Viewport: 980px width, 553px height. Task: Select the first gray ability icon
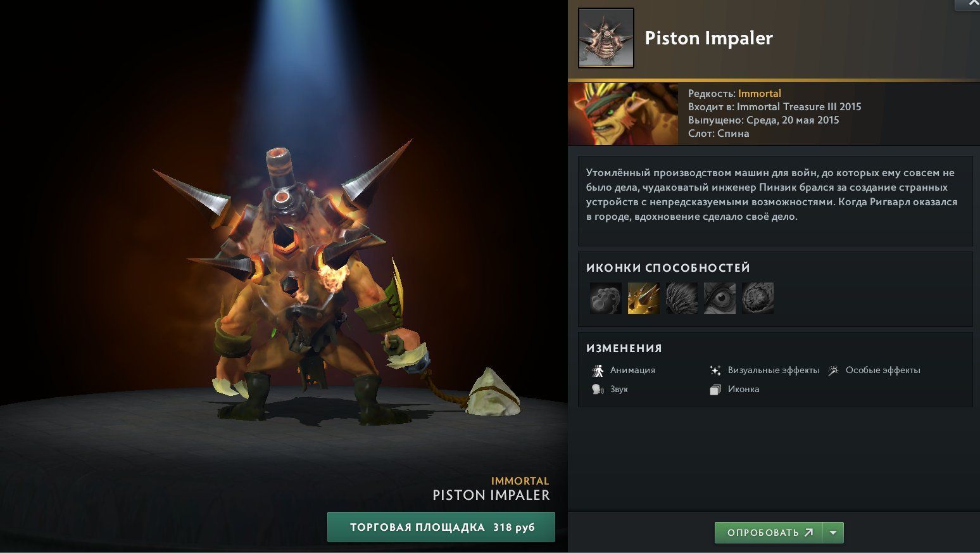(606, 298)
